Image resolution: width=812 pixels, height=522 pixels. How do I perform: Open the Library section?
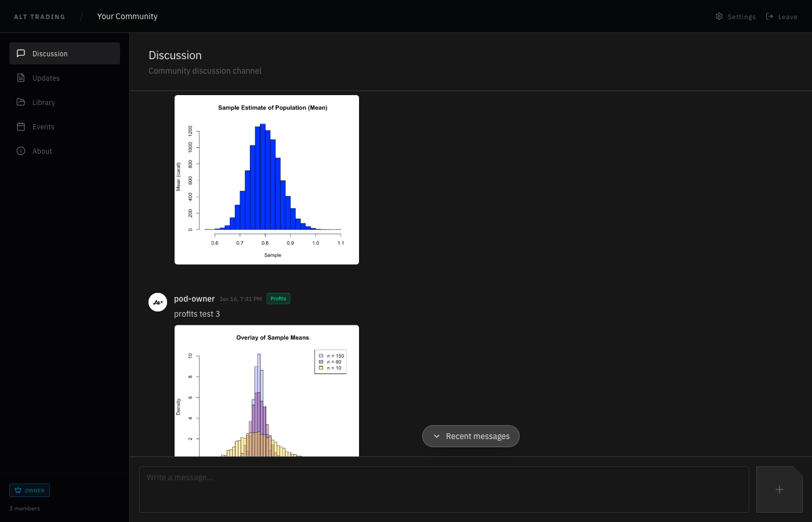point(43,103)
